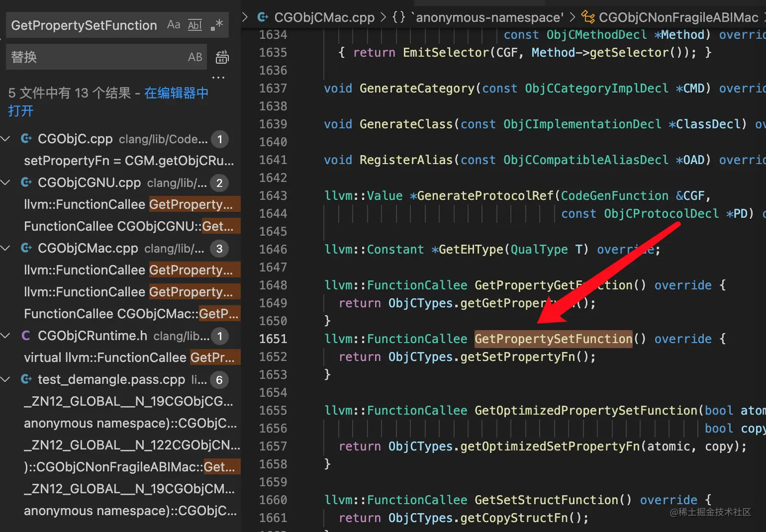Viewport: 766px width, 532px height.
Task: Toggle Preserve Case (AB) in replace box
Action: pos(195,57)
